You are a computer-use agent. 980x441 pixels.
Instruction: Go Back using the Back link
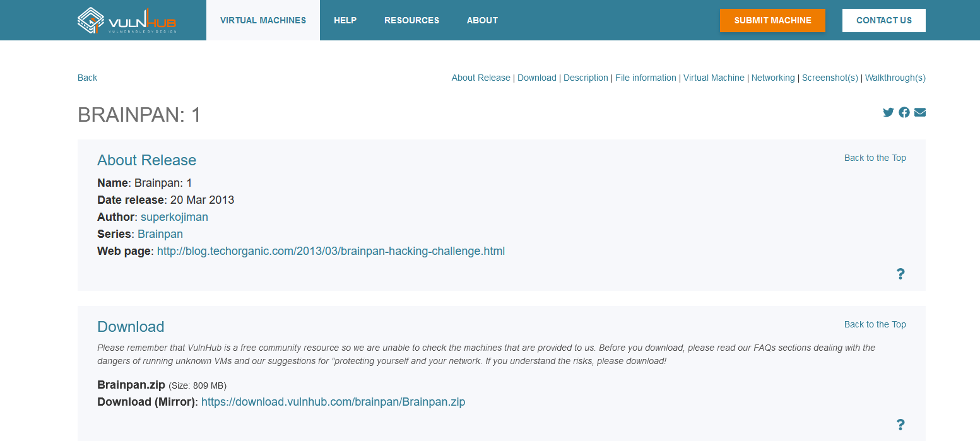pos(87,78)
